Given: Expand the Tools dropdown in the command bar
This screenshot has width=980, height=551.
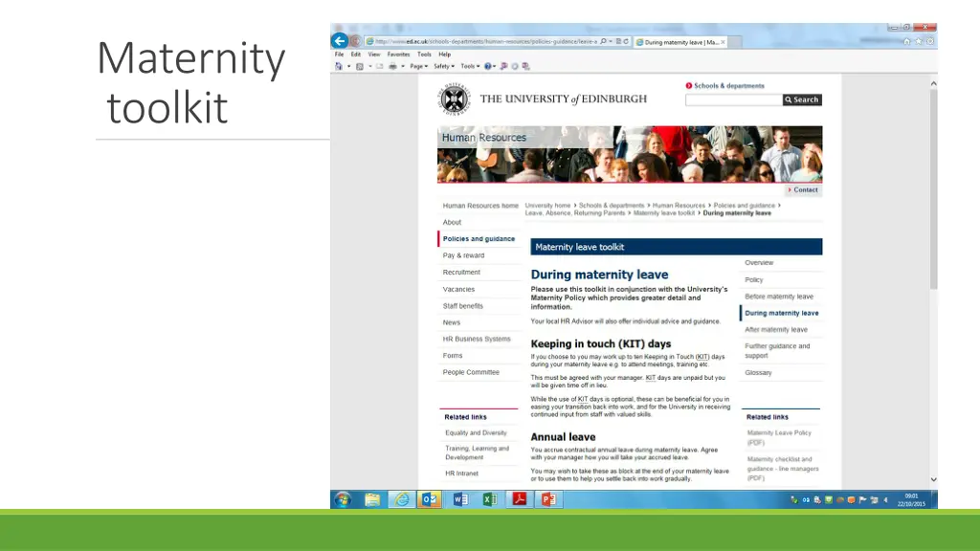Looking at the screenshot, I should point(471,66).
